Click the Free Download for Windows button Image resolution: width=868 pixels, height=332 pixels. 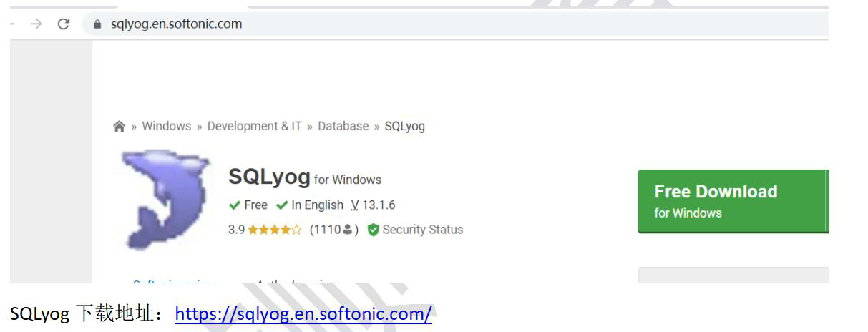click(732, 201)
